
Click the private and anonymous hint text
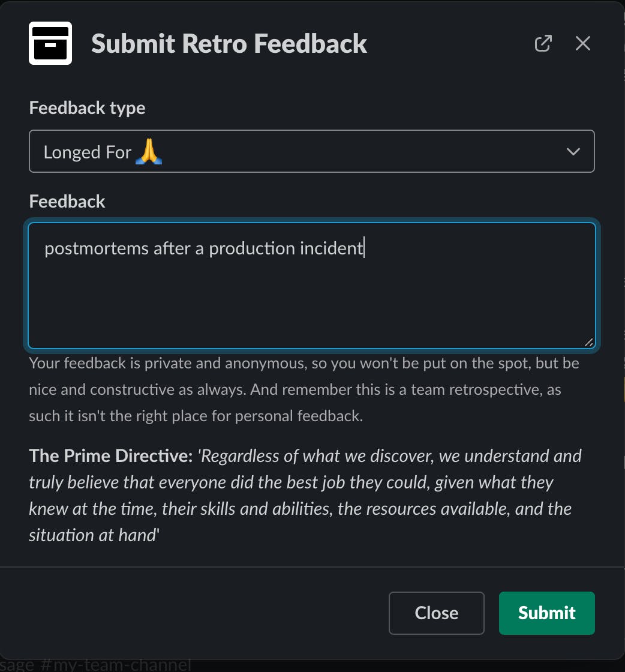coord(304,389)
